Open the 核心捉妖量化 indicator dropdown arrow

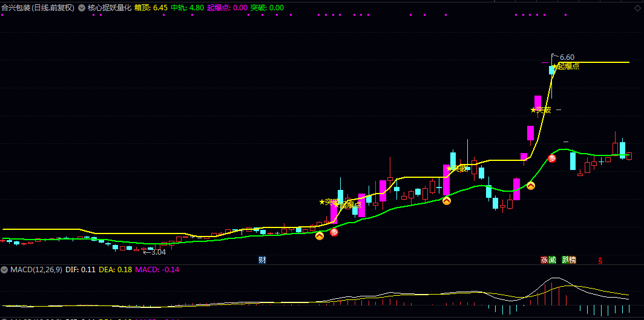82,8
